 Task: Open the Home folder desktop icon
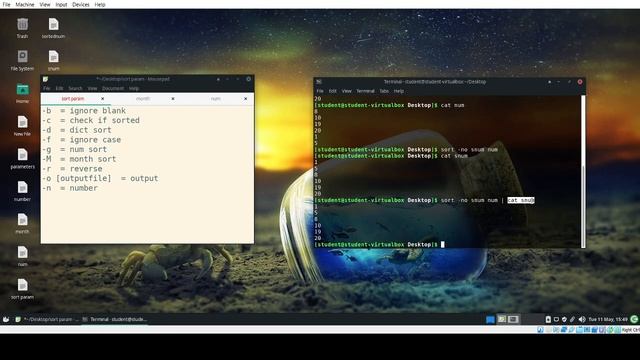tap(22, 93)
